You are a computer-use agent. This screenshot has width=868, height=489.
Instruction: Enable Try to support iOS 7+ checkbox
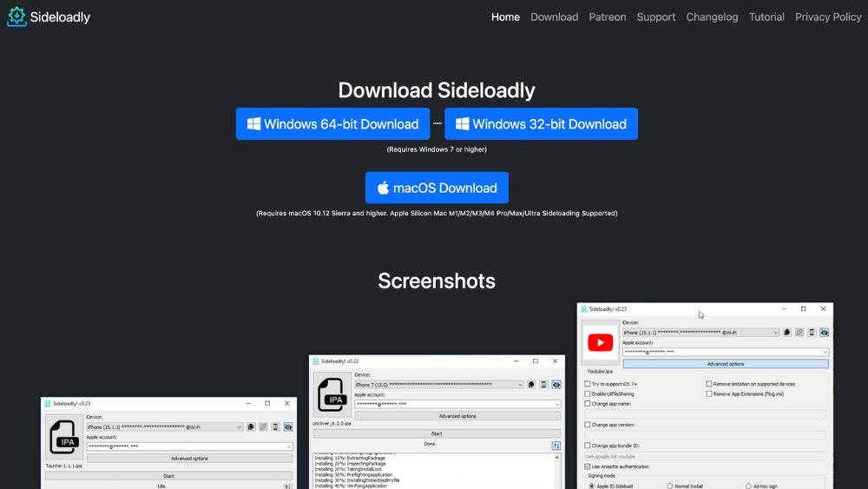pos(588,384)
